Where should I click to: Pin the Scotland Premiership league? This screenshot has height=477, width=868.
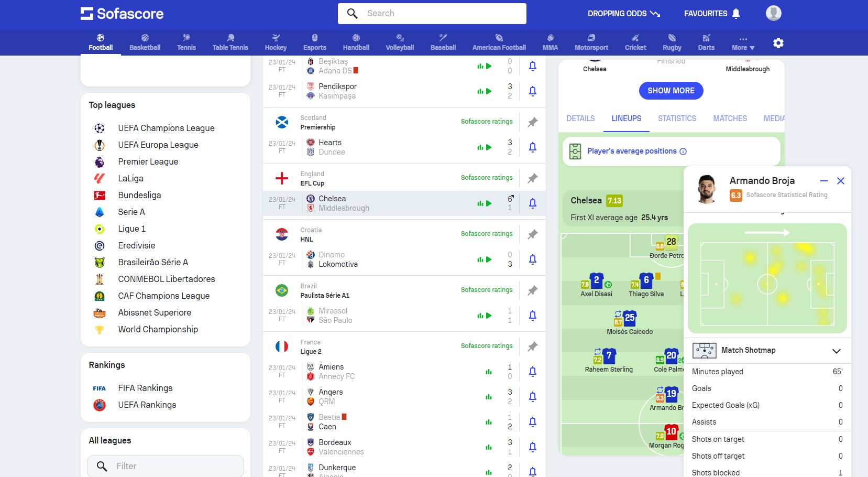coord(532,122)
